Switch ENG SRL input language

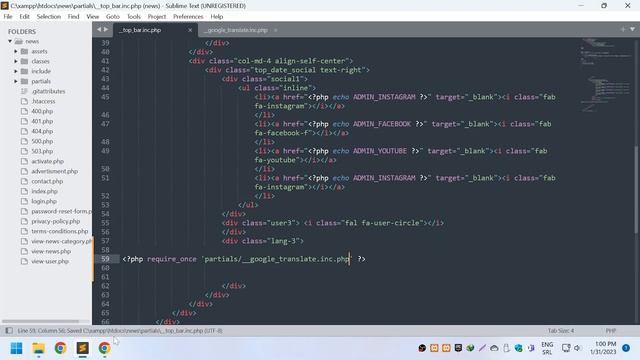[x=547, y=348]
